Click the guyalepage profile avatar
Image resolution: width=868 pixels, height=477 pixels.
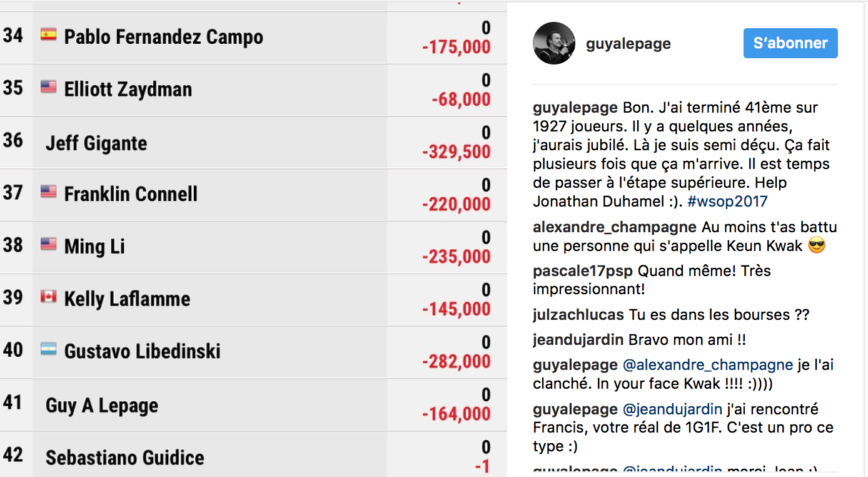[554, 43]
